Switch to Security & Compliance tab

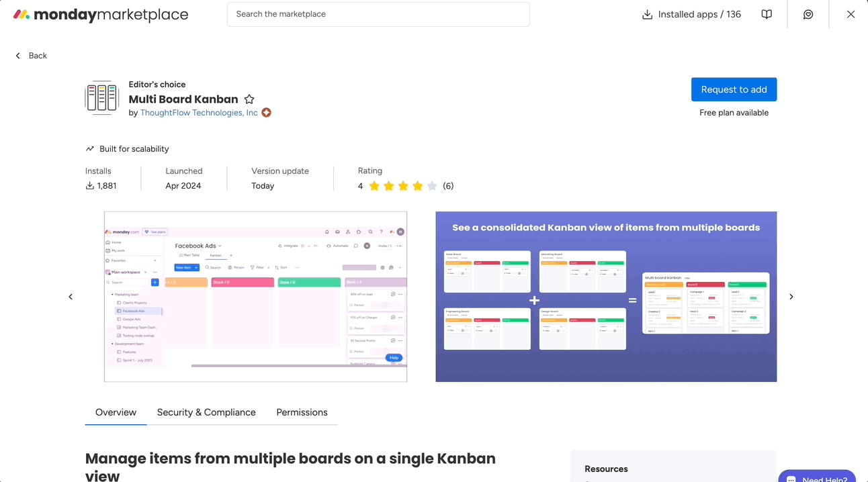click(206, 412)
